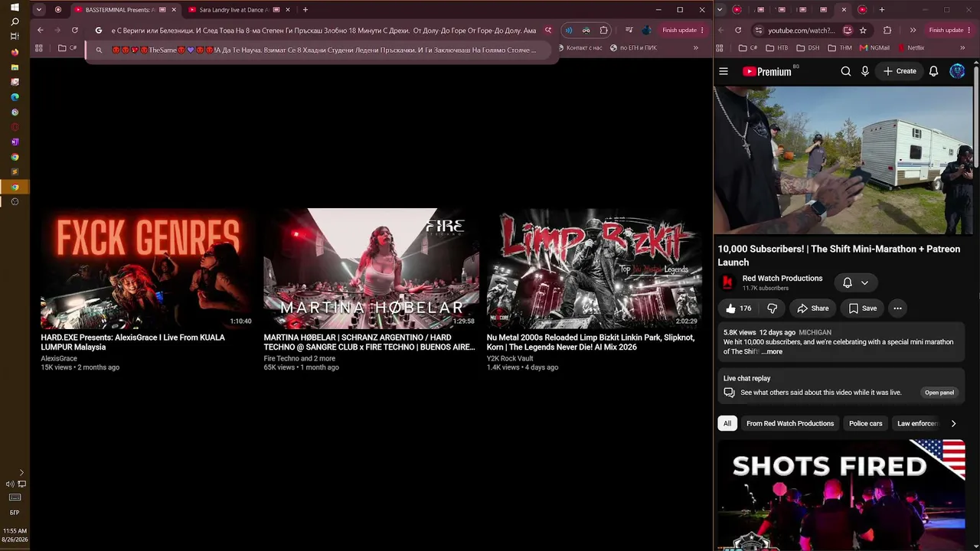This screenshot has width=980, height=551.
Task: Launch Microsoft Edge from the taskbar
Action: pos(15,97)
